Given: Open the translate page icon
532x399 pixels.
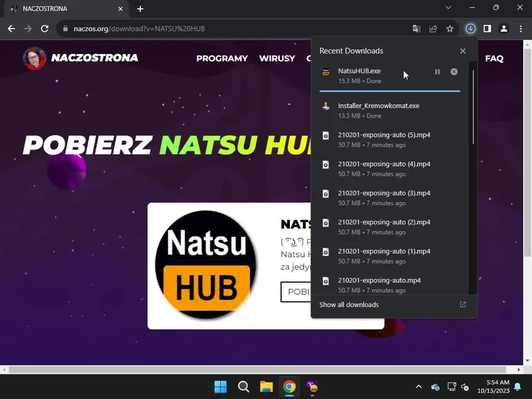Looking at the screenshot, I should [x=416, y=29].
